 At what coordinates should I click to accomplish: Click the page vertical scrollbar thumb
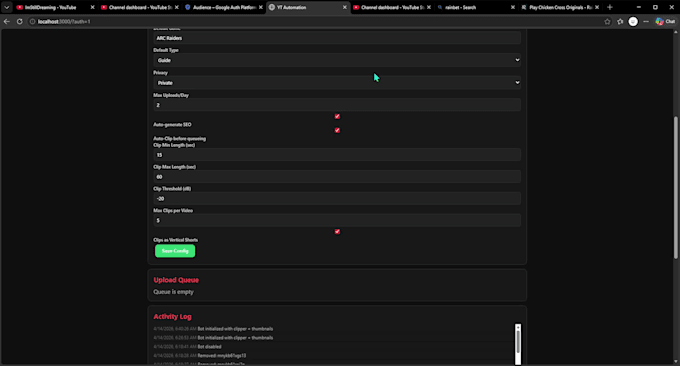676,187
